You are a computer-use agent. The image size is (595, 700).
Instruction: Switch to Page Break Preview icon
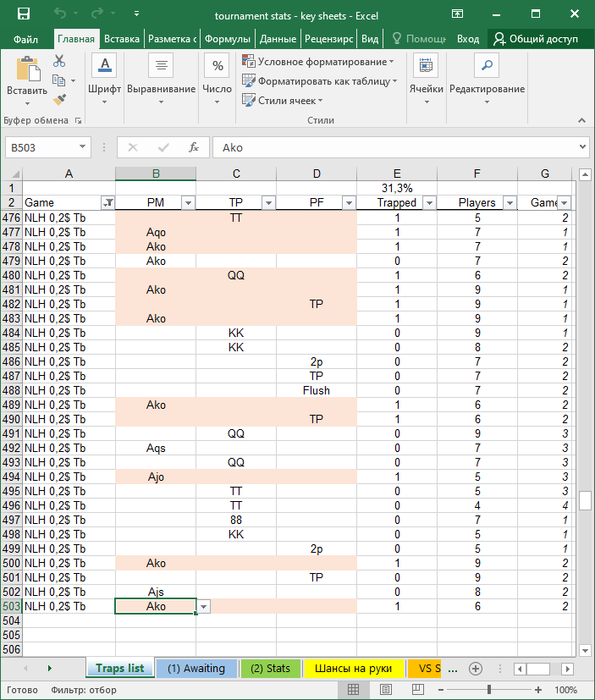coord(418,689)
